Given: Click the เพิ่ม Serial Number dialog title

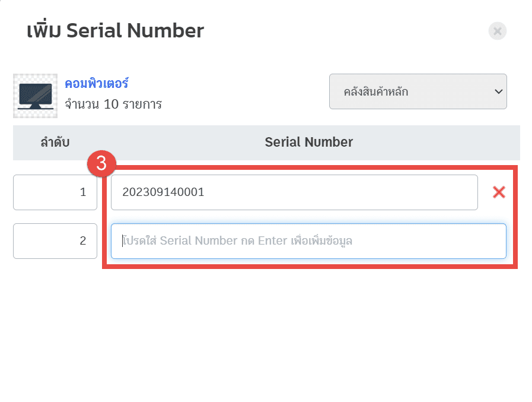Looking at the screenshot, I should tap(116, 31).
